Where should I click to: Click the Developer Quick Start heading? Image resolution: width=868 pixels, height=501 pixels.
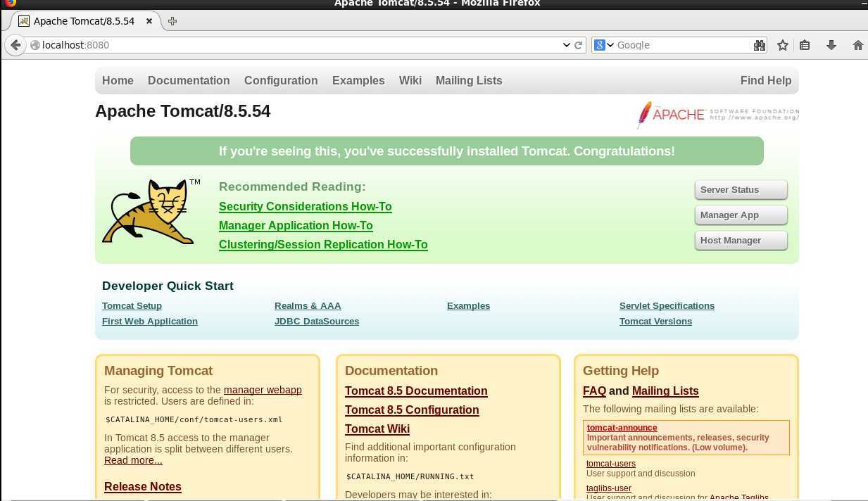(x=168, y=286)
